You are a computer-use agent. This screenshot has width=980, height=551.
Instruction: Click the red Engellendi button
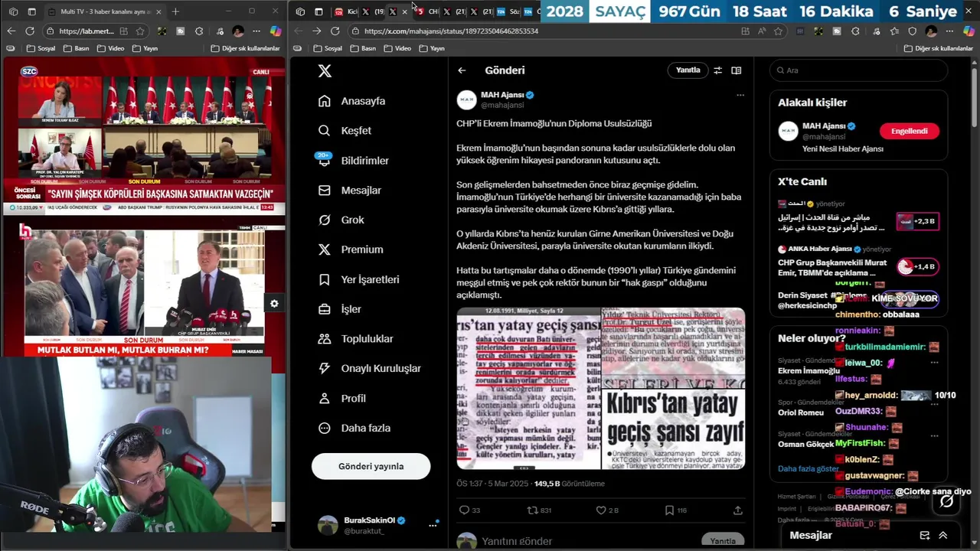pyautogui.click(x=910, y=131)
